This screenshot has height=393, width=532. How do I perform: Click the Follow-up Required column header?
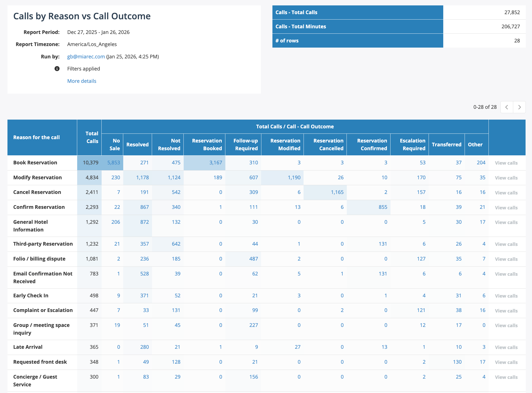coord(245,145)
